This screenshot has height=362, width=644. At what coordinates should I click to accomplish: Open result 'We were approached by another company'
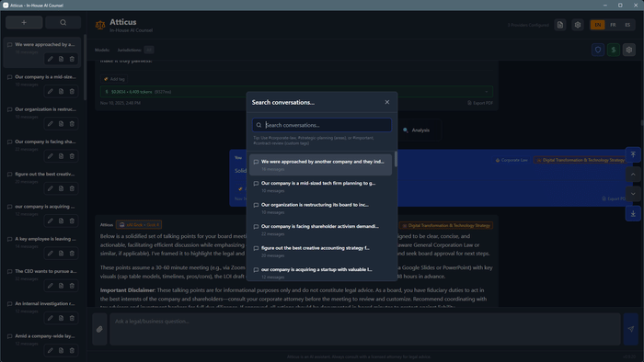[320, 164]
